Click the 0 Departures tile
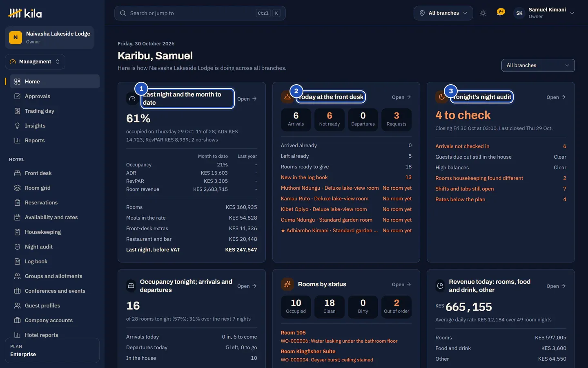This screenshot has height=368, width=588. [x=363, y=119]
